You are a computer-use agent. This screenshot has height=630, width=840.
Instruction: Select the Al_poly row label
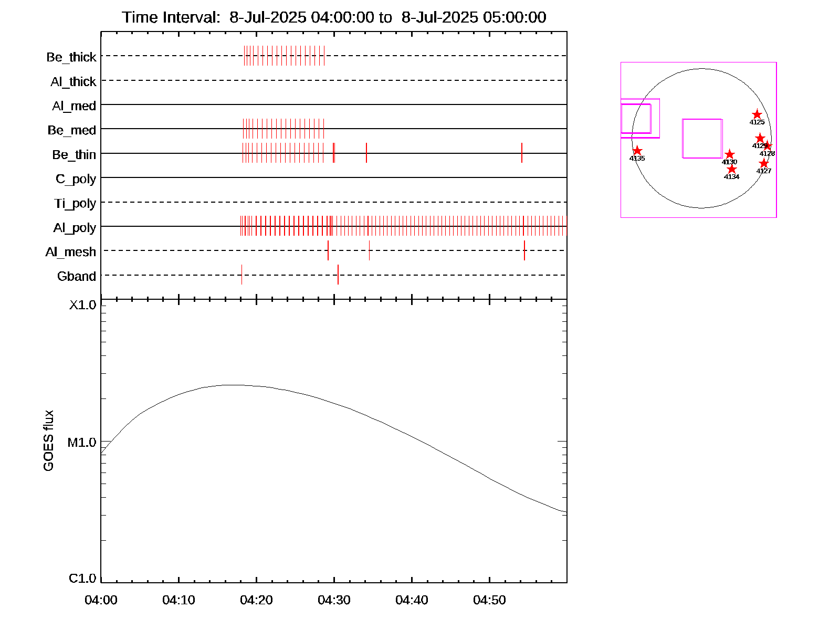coord(75,228)
